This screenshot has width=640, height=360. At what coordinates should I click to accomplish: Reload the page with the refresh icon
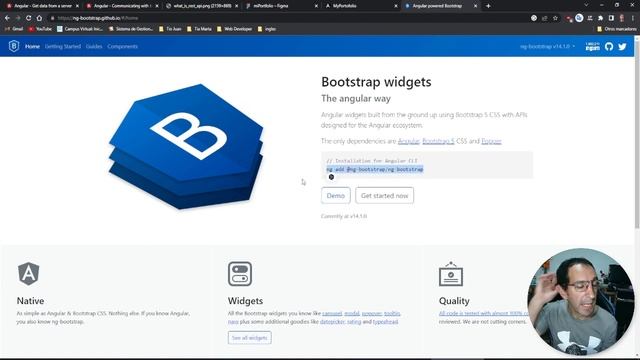28,18
